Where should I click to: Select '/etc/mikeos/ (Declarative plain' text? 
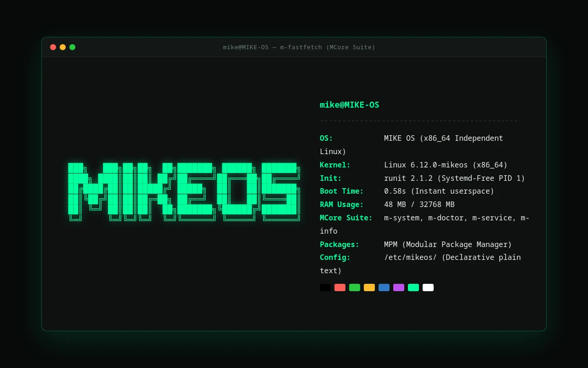pyautogui.click(x=452, y=257)
